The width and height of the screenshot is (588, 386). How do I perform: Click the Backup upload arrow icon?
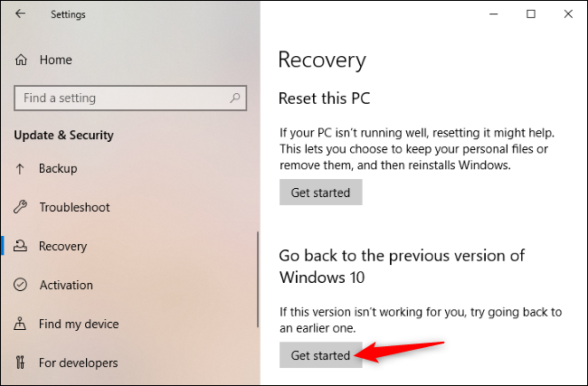[x=22, y=169]
